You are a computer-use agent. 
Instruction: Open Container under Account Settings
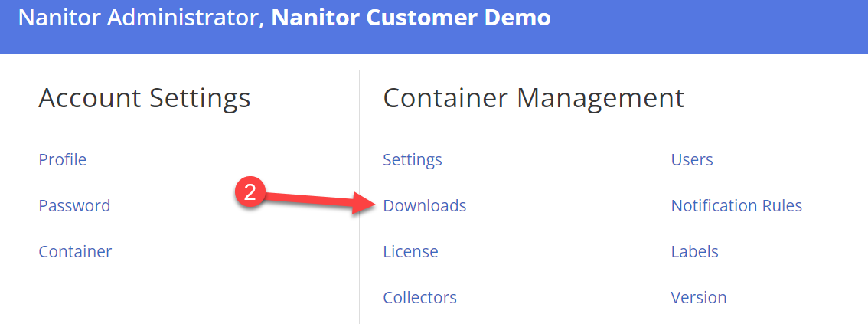75,251
